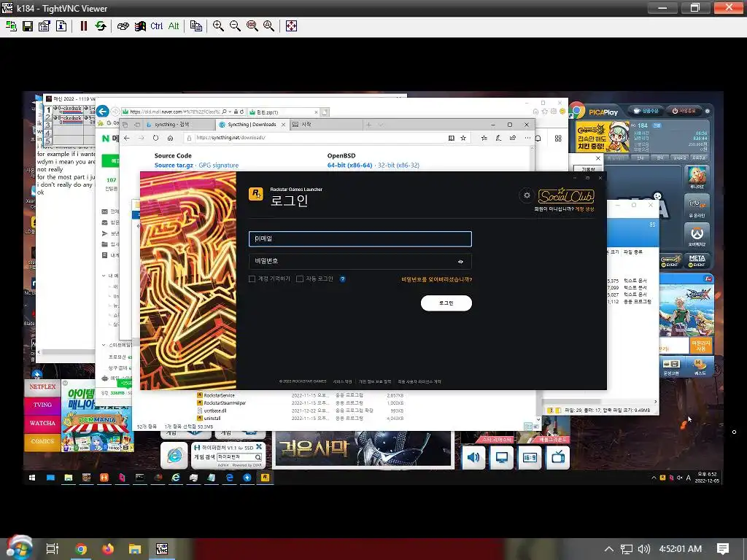The height and width of the screenshot is (560, 747).
Task: Click the white login button
Action: tap(446, 303)
